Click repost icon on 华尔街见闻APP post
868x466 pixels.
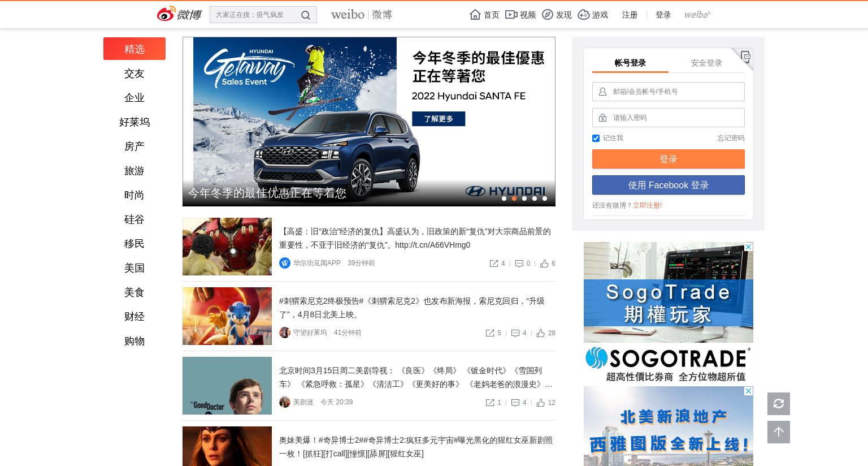494,264
